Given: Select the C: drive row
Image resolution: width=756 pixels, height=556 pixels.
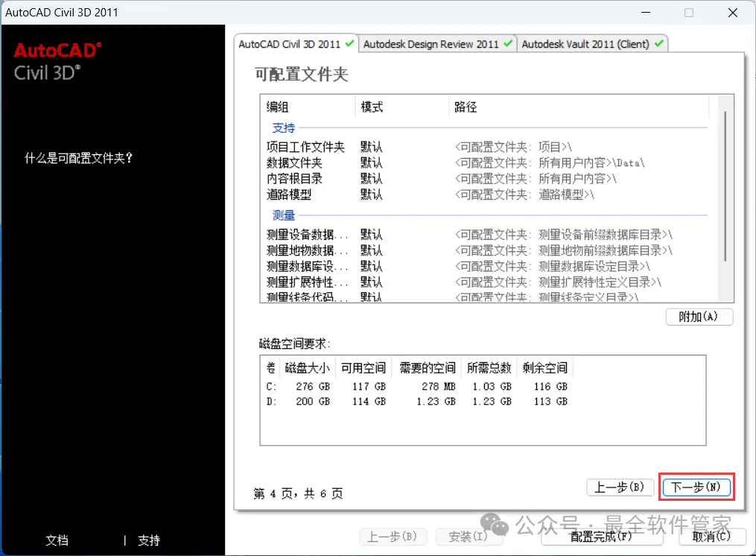Looking at the screenshot, I should click(417, 387).
